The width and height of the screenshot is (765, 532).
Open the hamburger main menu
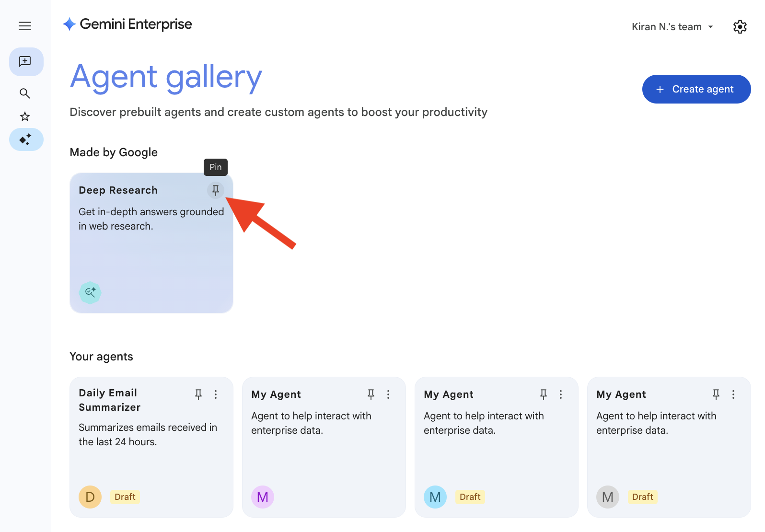point(25,26)
